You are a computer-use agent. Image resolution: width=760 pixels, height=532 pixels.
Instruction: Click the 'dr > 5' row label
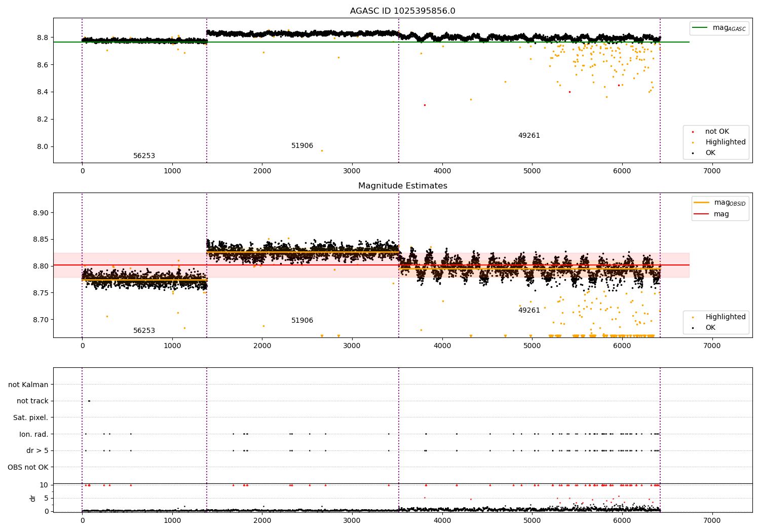[37, 451]
